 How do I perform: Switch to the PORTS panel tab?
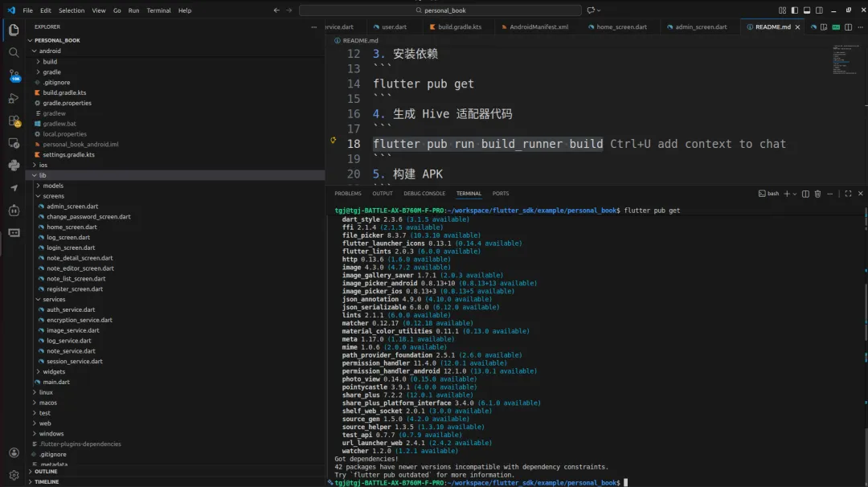pos(501,194)
